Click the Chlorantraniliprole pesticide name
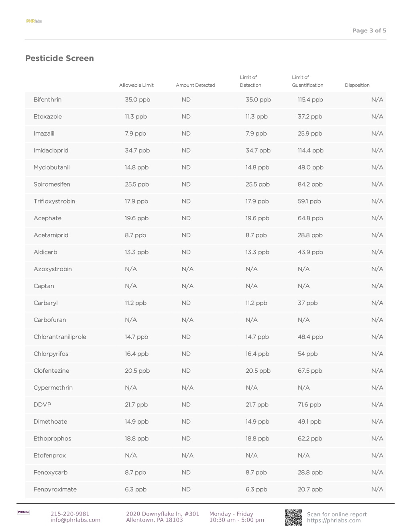The image size is (411, 532). [60, 337]
